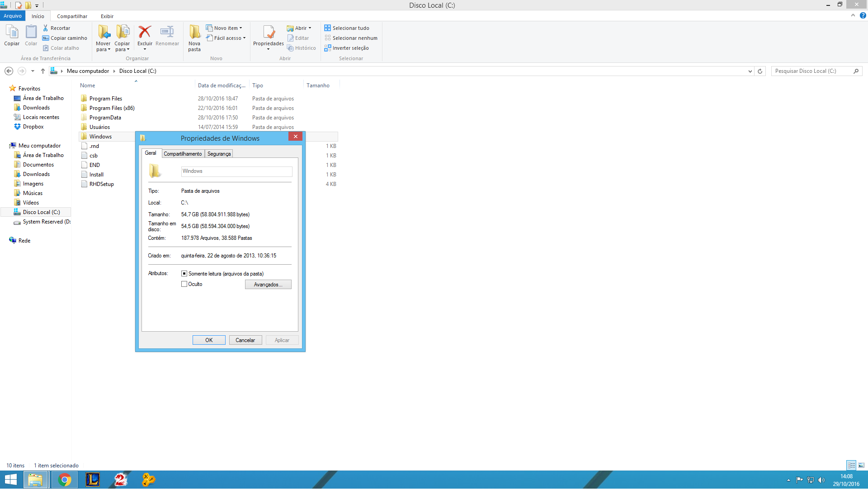Screen dimensions: 868x490
Task: Open Locais recentes in Favoritos
Action: point(41,117)
